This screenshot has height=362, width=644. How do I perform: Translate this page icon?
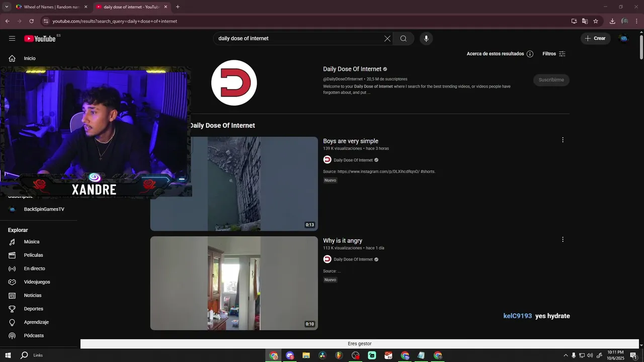pos(585,21)
